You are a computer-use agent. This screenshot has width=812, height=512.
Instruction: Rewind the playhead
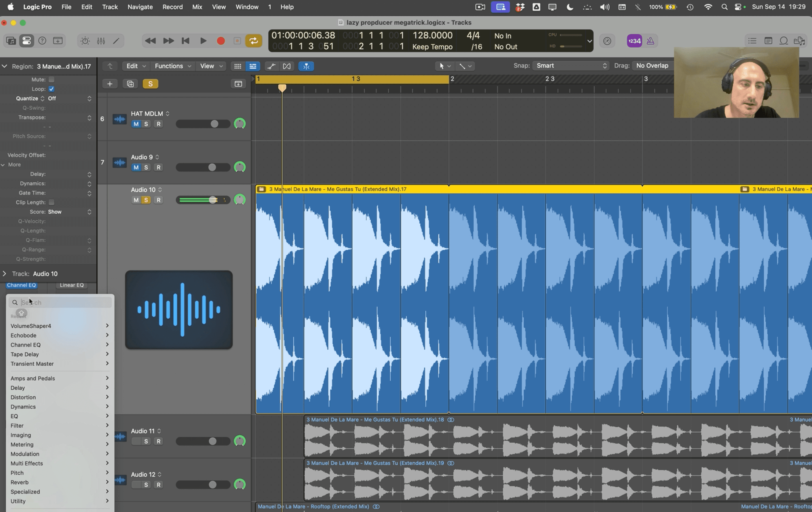tap(150, 41)
